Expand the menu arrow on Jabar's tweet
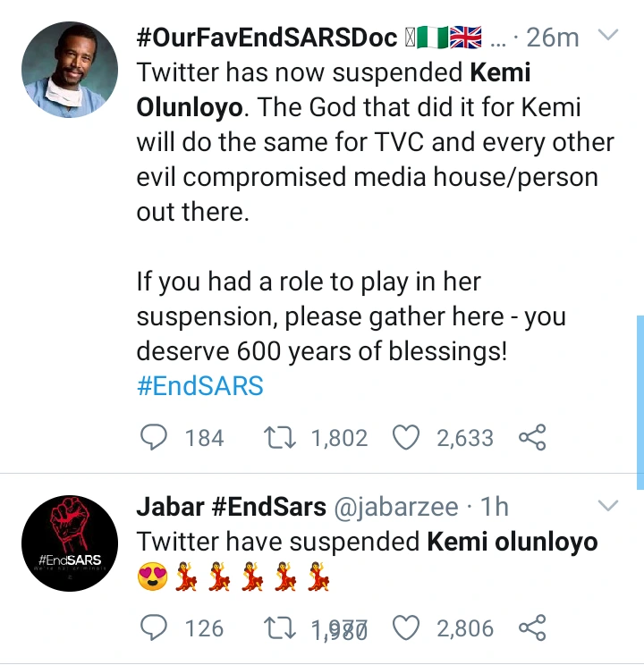Screen dimensions: 644x665 pos(607,506)
